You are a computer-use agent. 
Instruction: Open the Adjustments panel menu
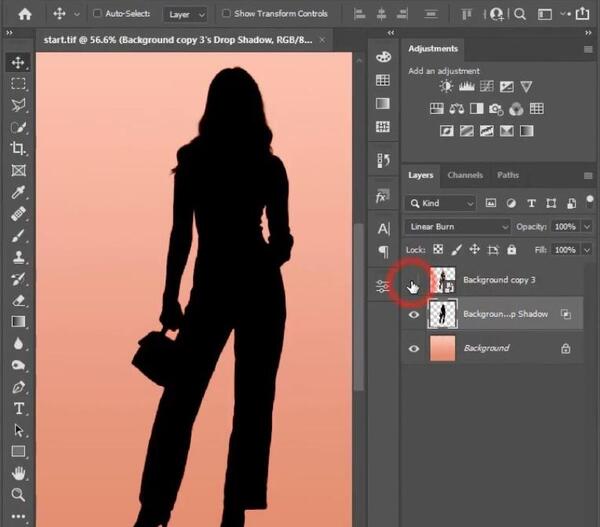588,49
